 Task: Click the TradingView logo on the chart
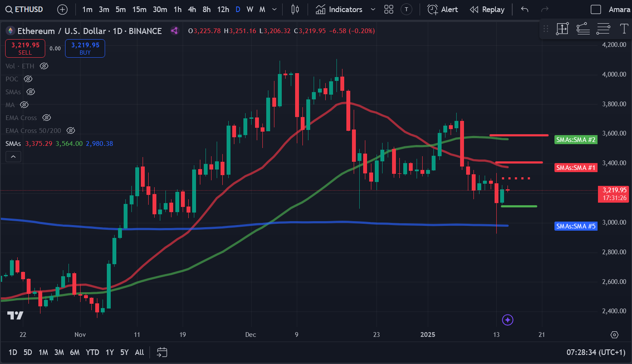click(16, 316)
